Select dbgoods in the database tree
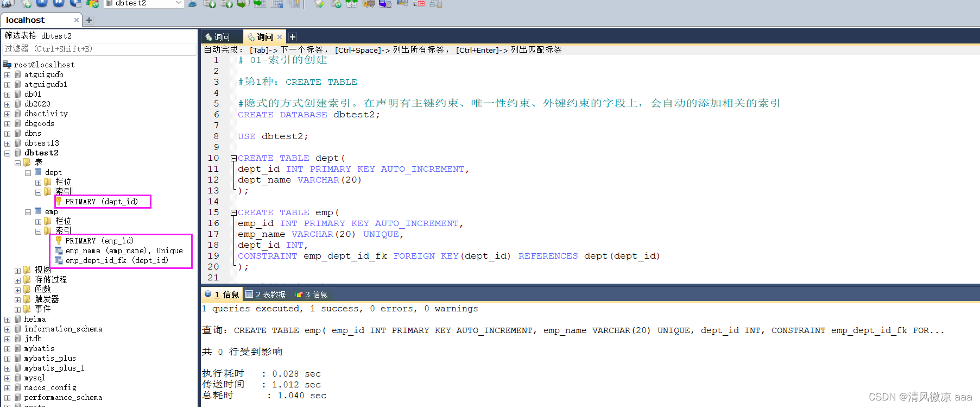 pos(39,123)
